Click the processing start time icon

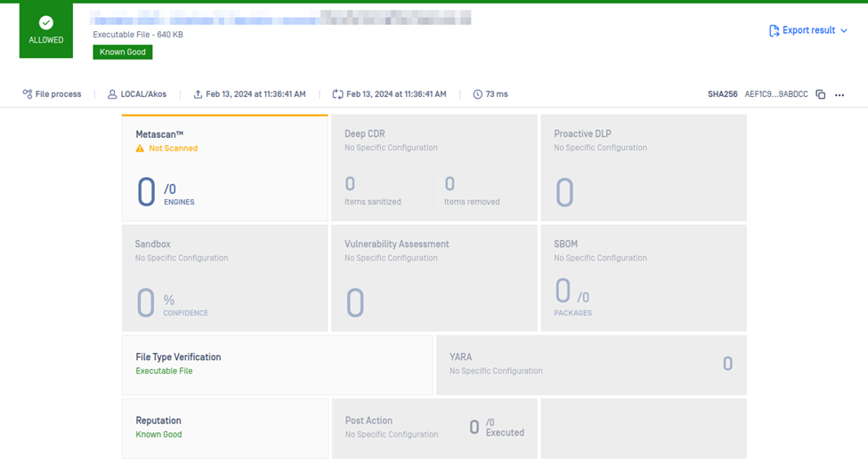pyautogui.click(x=337, y=94)
